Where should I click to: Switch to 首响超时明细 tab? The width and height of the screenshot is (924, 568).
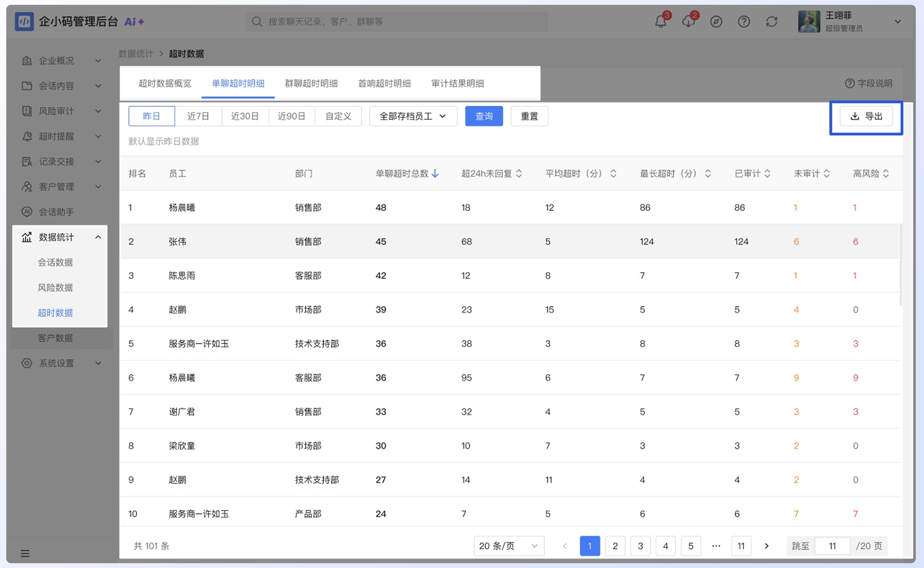click(x=384, y=83)
